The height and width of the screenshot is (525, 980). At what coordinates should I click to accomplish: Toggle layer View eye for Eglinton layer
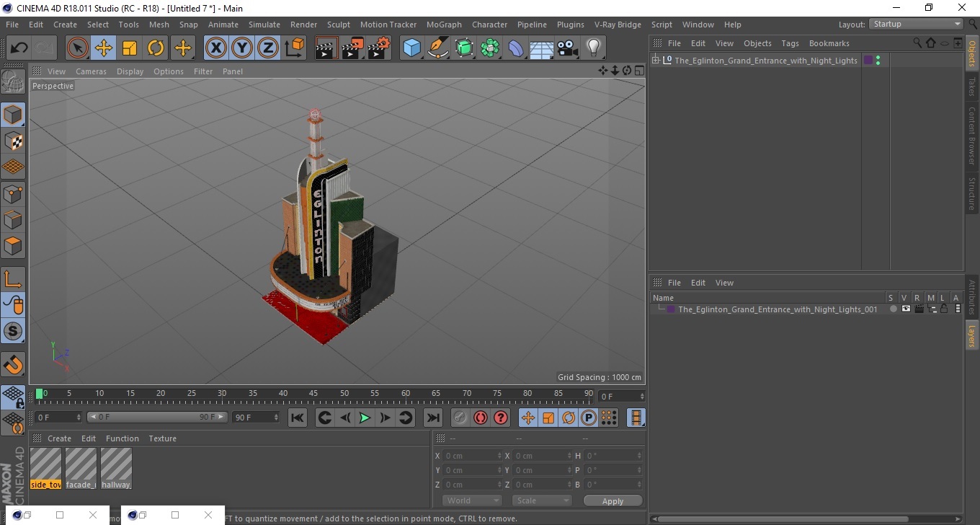click(x=906, y=309)
